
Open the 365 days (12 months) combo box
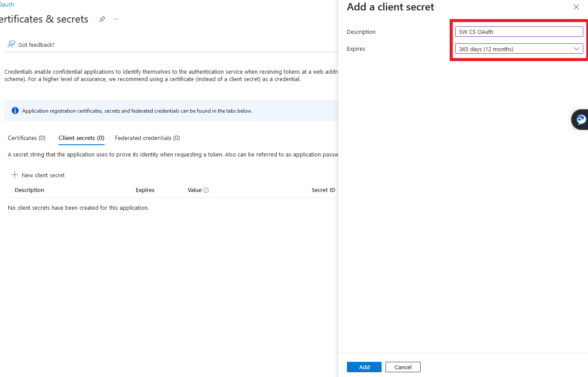pyautogui.click(x=519, y=49)
